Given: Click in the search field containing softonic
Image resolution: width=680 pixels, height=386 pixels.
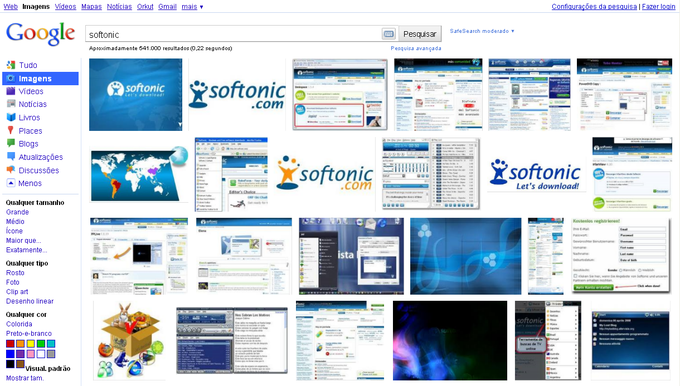Looking at the screenshot, I should [x=233, y=34].
